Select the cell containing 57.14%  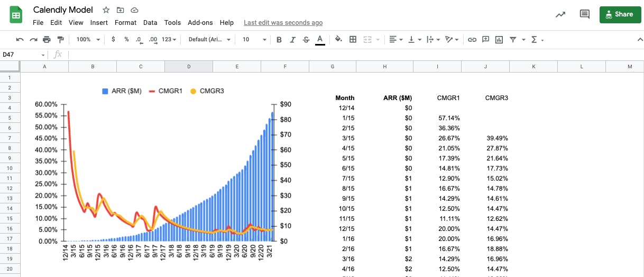click(x=437, y=118)
